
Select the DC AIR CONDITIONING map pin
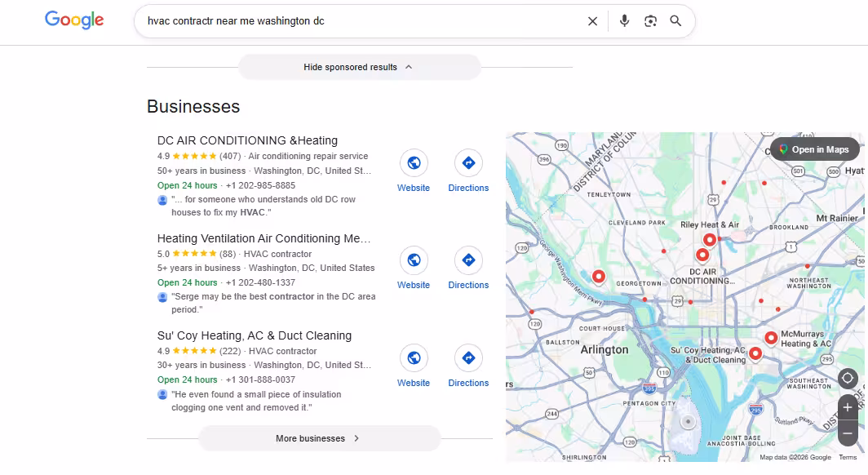pos(702,255)
